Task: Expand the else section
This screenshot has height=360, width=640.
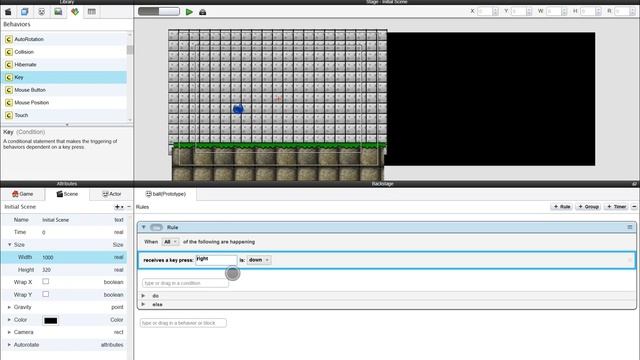Action: tap(143, 304)
